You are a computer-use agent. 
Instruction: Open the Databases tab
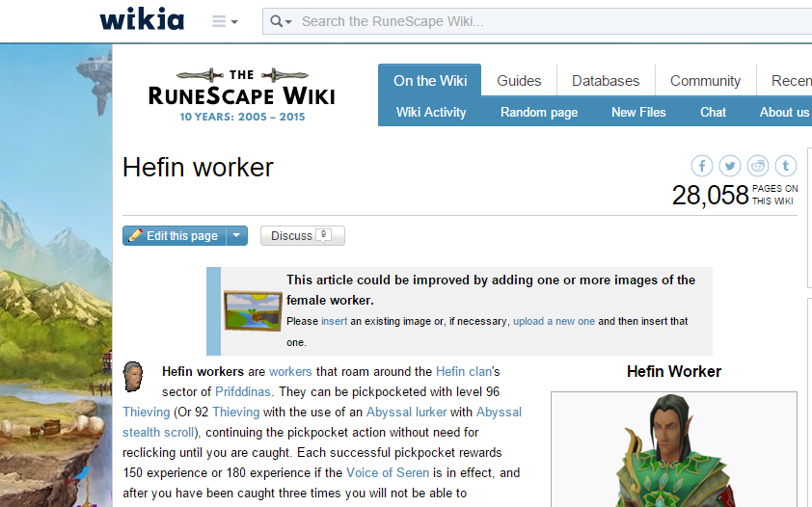(x=605, y=81)
